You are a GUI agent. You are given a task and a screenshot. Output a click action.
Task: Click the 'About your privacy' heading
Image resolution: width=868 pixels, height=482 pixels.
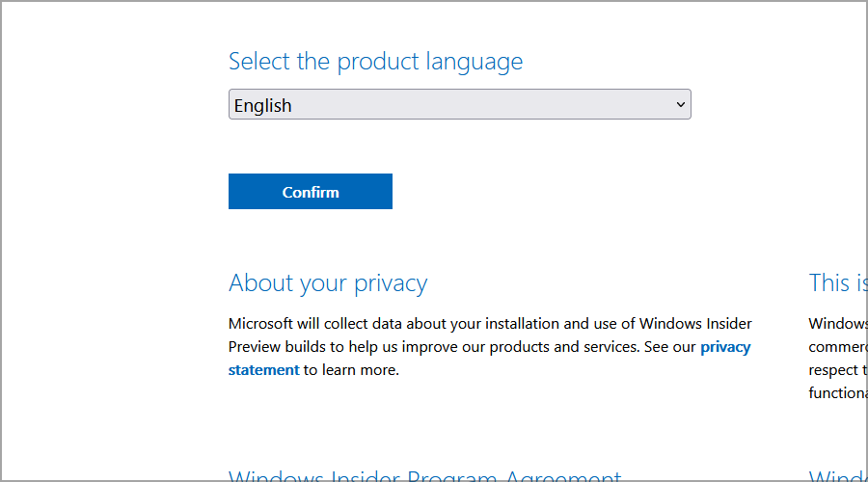click(x=328, y=283)
